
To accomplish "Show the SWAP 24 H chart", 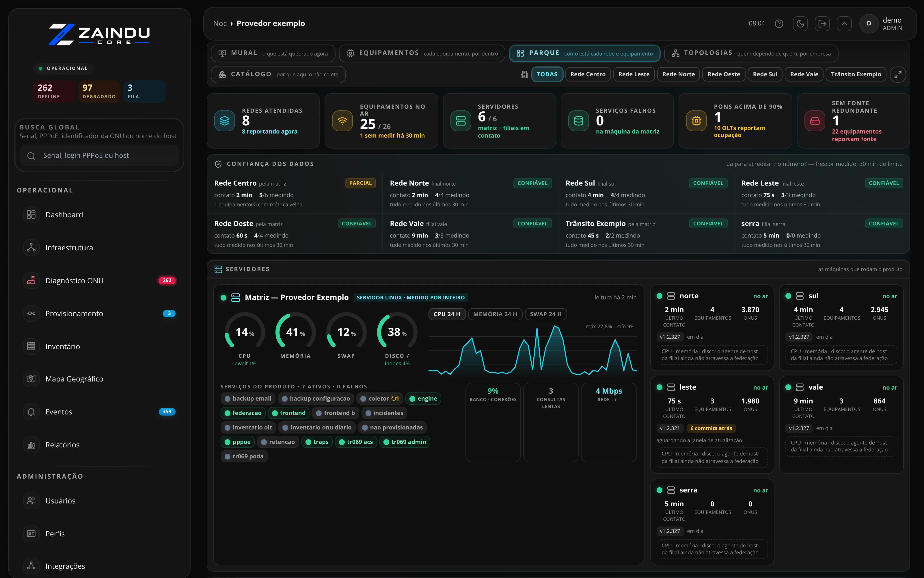I will (x=546, y=314).
